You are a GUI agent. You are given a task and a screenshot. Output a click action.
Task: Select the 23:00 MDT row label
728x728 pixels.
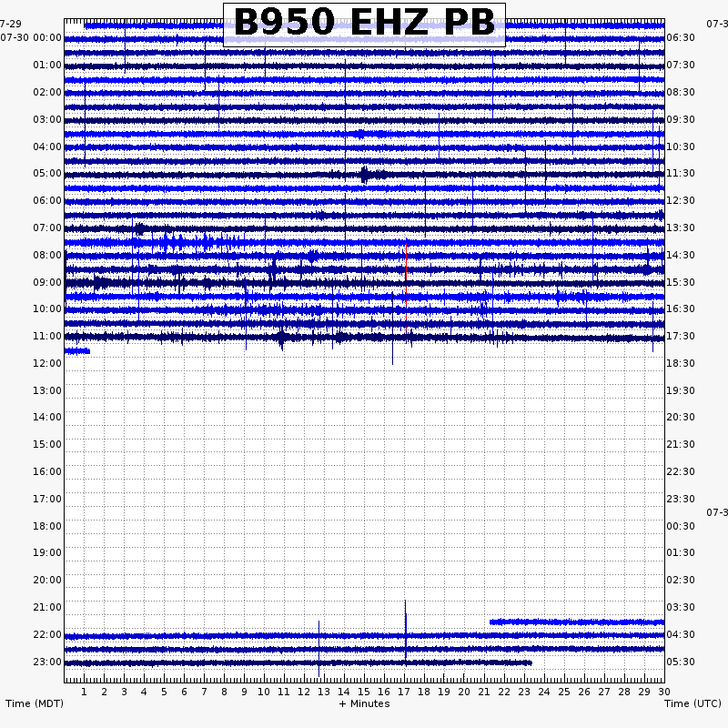click(47, 662)
